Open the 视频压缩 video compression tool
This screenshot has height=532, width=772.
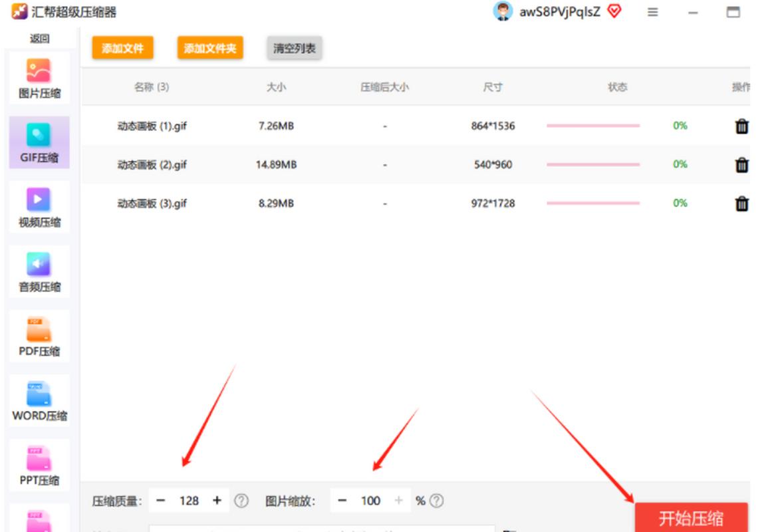(x=39, y=207)
